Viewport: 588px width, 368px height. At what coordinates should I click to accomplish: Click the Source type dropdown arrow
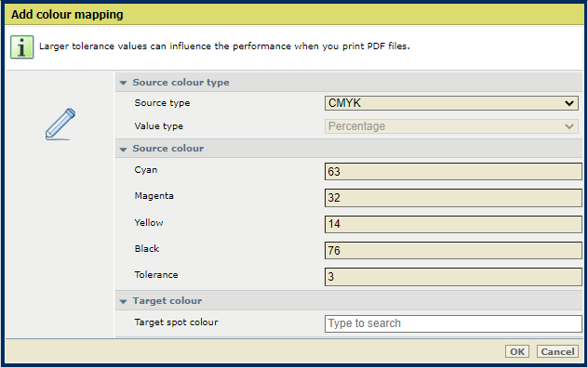point(569,103)
